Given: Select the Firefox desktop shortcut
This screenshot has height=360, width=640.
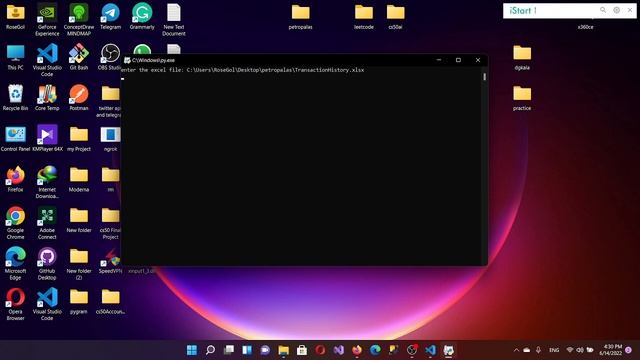Looking at the screenshot, I should [x=16, y=179].
